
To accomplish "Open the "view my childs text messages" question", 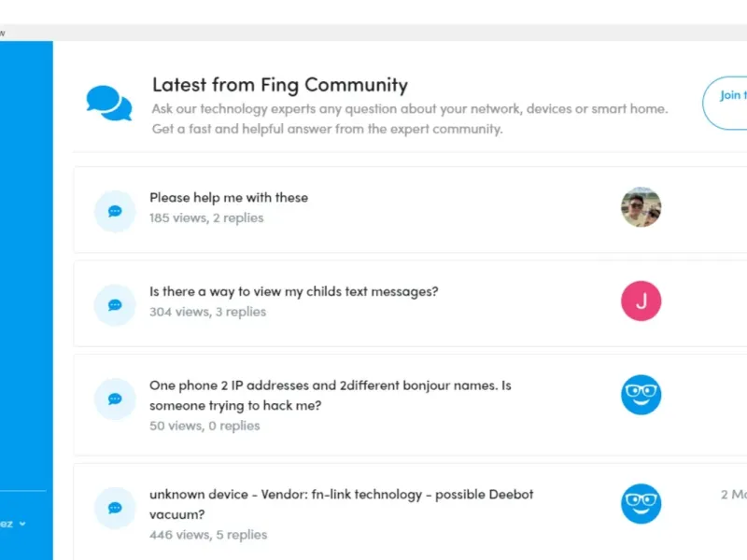I will 293,291.
